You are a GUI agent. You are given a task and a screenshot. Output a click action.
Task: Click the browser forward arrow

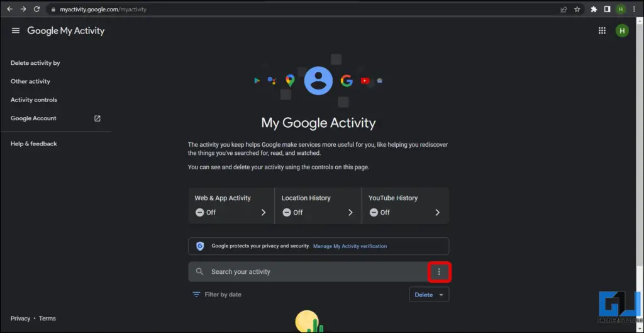(23, 9)
